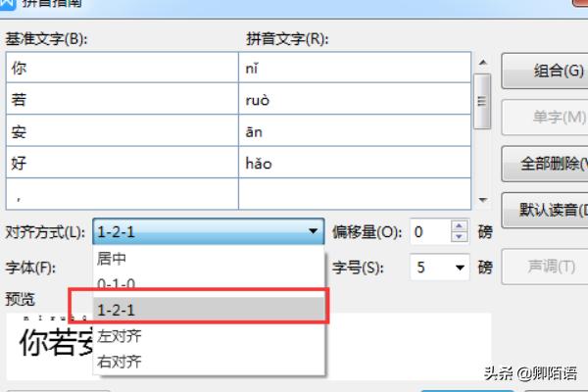Viewport: 588px width, 392px height.
Task: Click the 偏移量 offset input field
Action: [430, 232]
